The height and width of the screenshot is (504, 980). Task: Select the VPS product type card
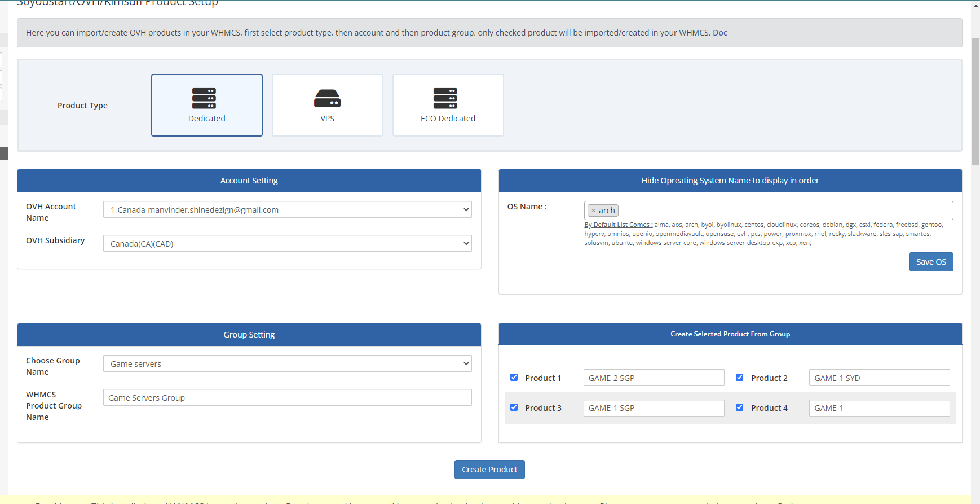(x=328, y=105)
